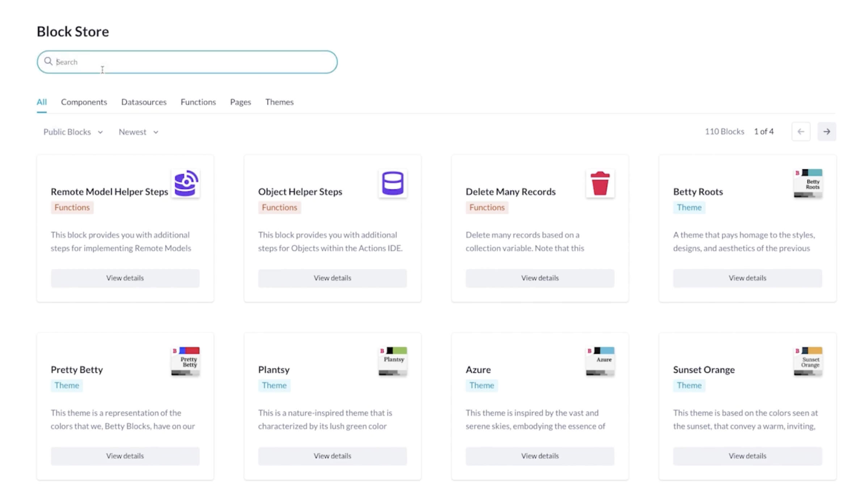Click the previous page arrow
Image resolution: width=864 pixels, height=504 pixels.
[801, 131]
